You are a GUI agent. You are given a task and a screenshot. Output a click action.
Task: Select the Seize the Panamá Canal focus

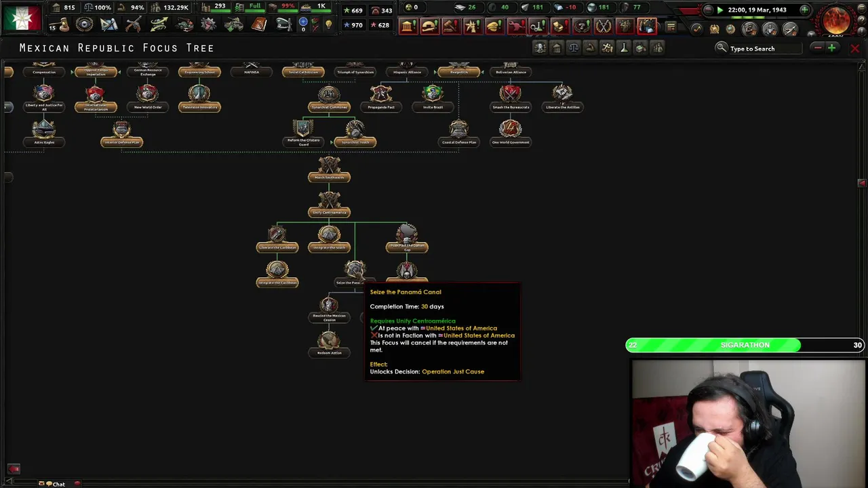click(355, 274)
